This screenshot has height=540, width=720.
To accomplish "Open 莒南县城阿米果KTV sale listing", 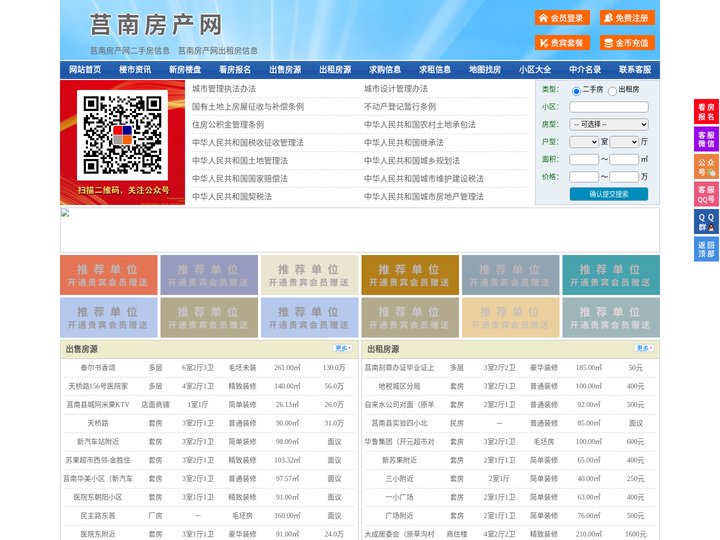I will (x=98, y=405).
